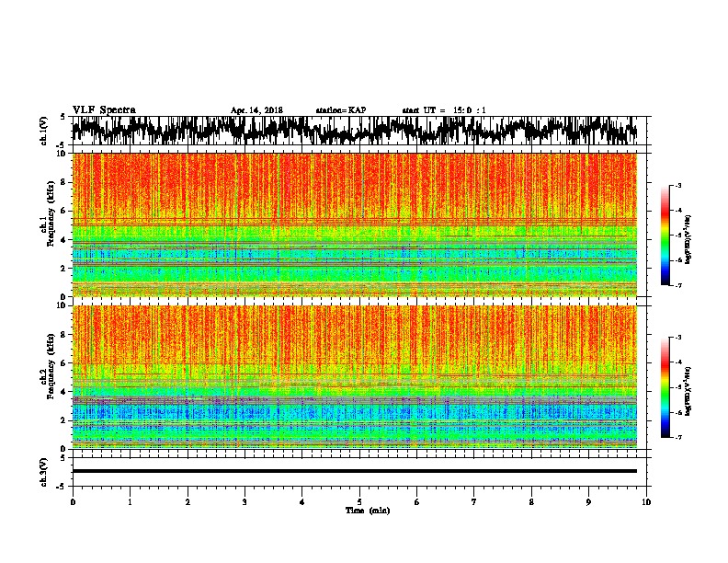
Task: Click time axis tick label "1"
Action: (x=130, y=502)
